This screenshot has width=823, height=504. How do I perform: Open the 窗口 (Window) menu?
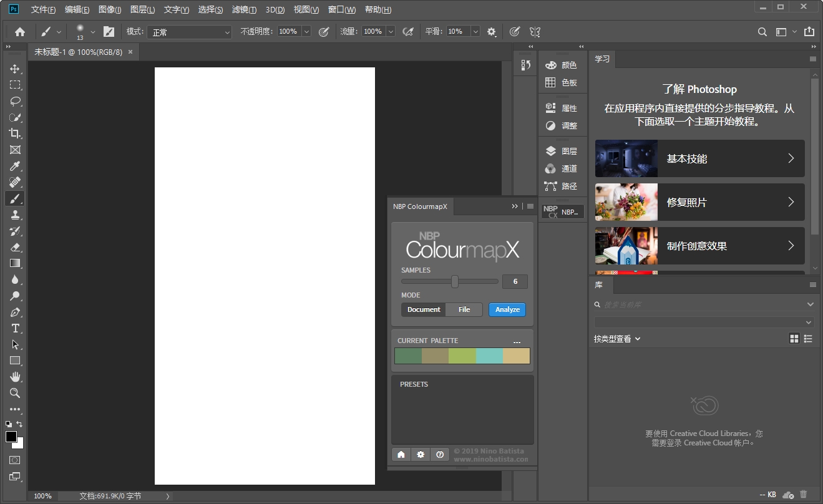point(342,10)
